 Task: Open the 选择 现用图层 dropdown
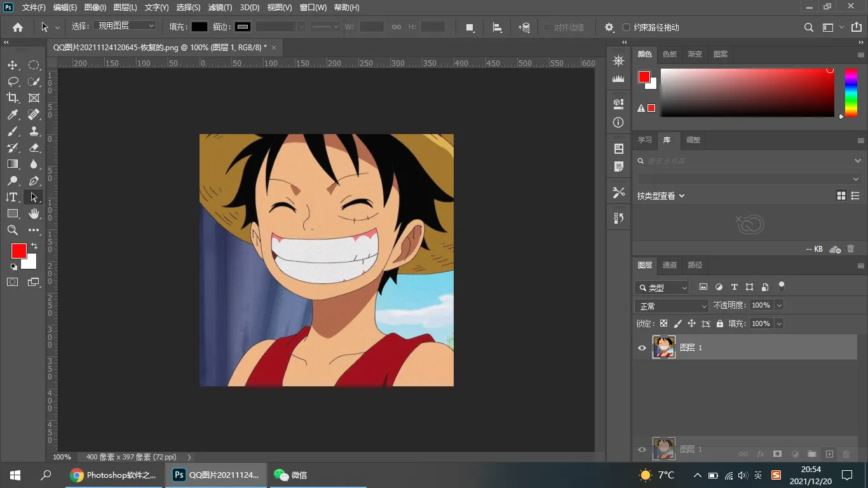click(x=125, y=25)
